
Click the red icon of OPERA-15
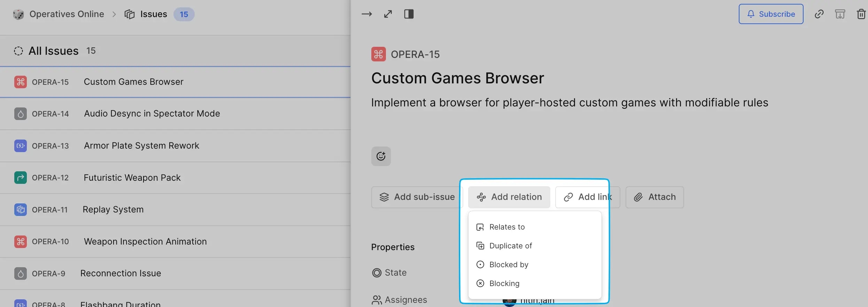click(21, 82)
